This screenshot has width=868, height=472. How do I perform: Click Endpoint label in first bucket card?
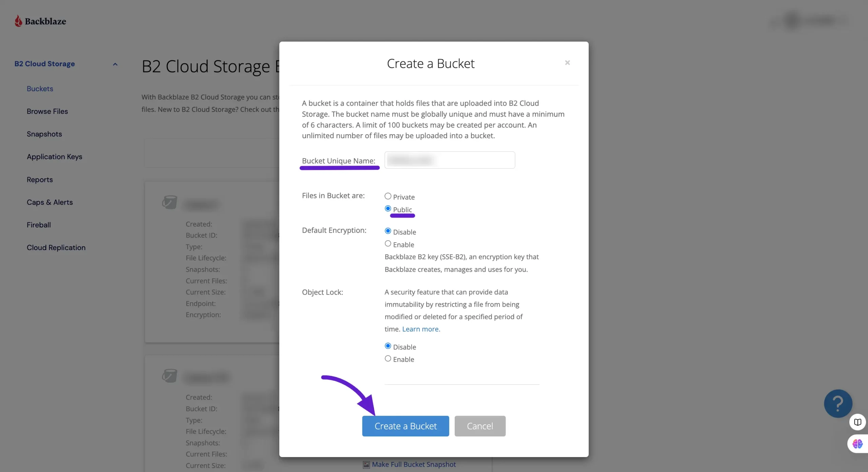200,304
